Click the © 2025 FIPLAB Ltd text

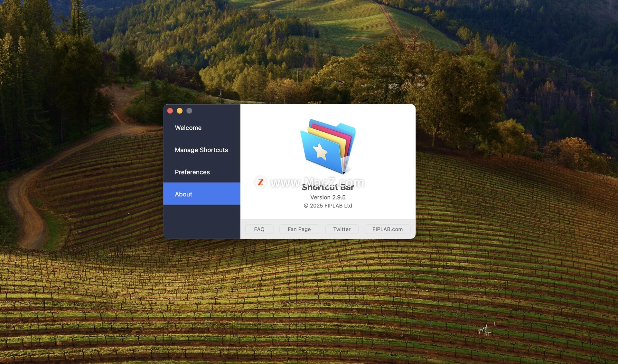[x=328, y=206]
